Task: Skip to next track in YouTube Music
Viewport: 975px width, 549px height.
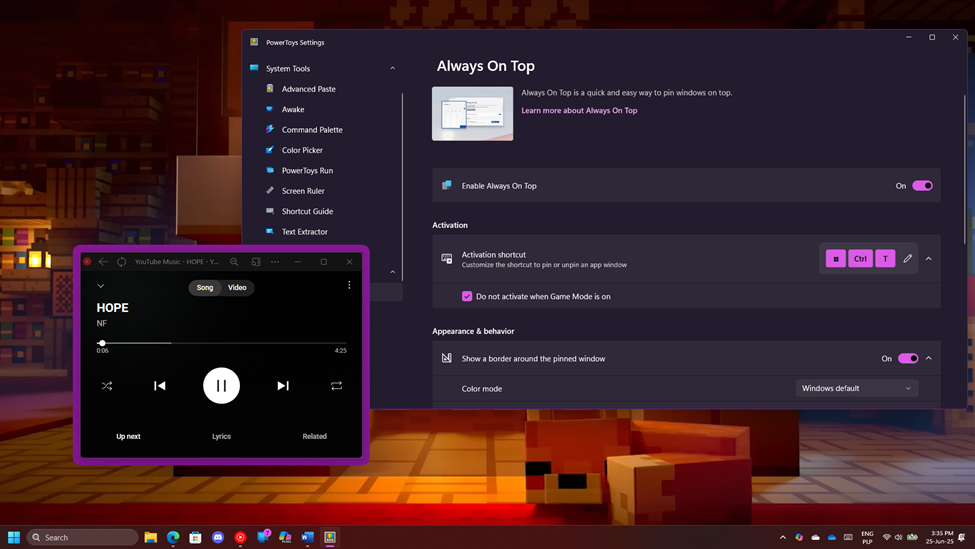Action: (283, 385)
